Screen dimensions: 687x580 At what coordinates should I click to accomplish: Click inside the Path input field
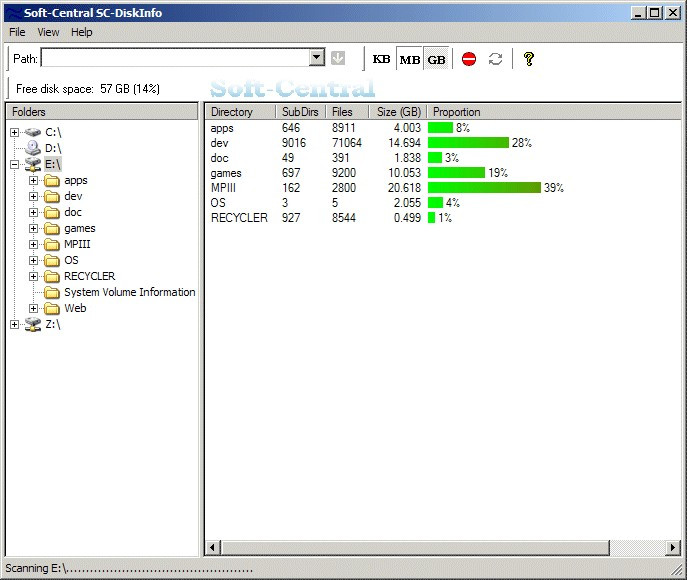(175, 58)
